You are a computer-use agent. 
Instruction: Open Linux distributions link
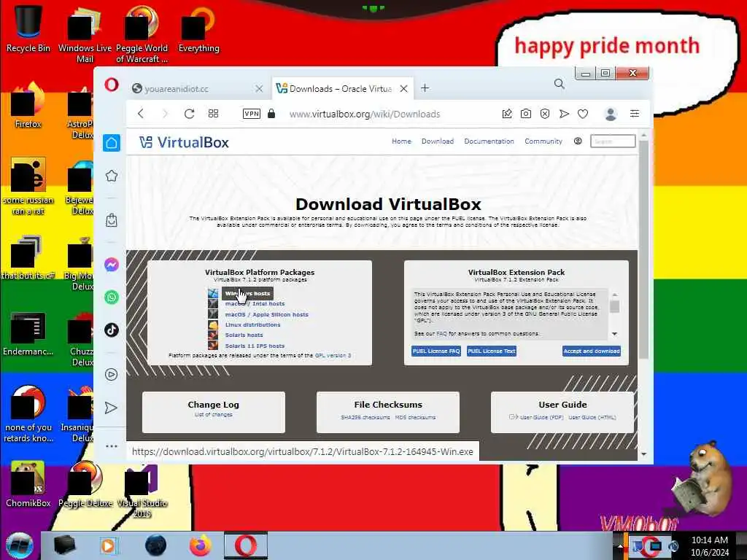point(252,324)
